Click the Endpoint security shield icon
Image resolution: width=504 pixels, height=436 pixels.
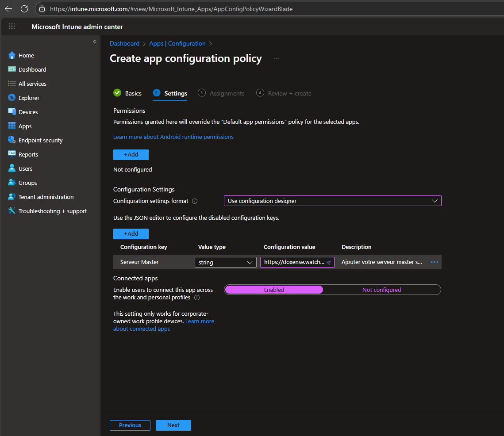pos(12,140)
